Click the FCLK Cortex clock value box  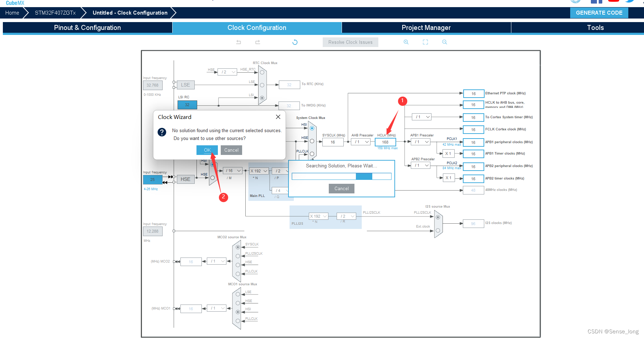point(474,130)
